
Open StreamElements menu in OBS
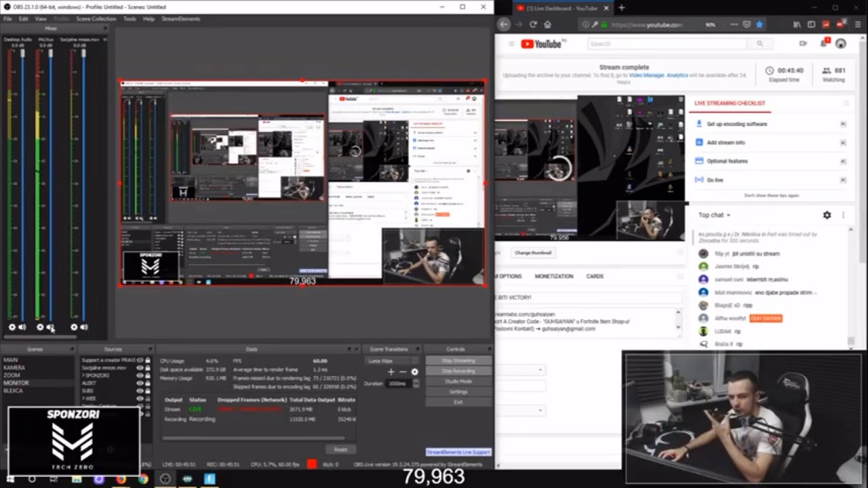[180, 19]
